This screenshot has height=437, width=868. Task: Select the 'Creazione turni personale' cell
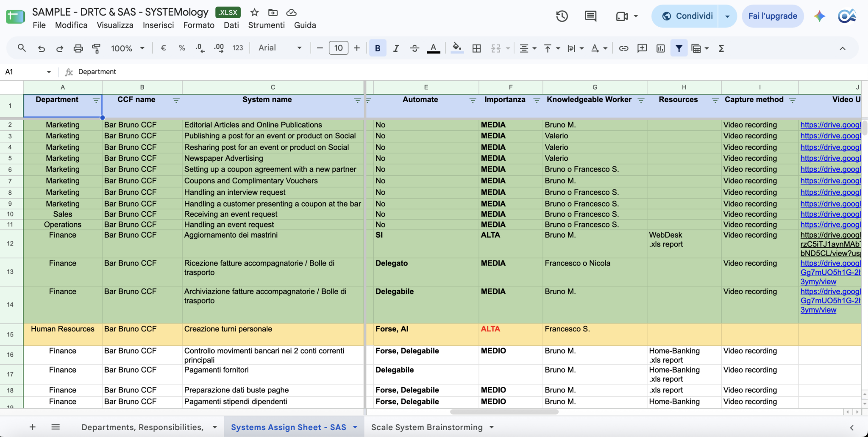273,335
